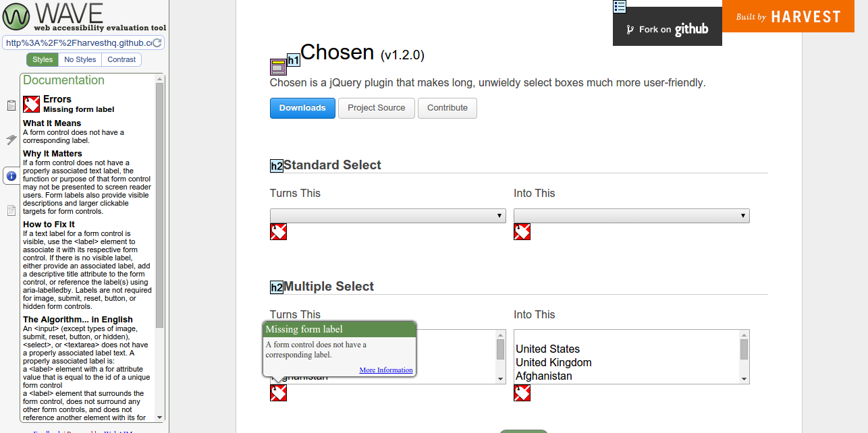Switch to the No Styles view
The image size is (868, 433).
click(80, 59)
